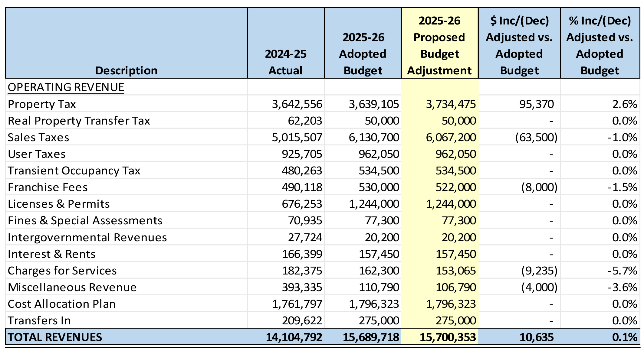Click Transfers In adopted value 275,000
Image resolution: width=644 pixels, height=354 pixels.
coord(379,321)
